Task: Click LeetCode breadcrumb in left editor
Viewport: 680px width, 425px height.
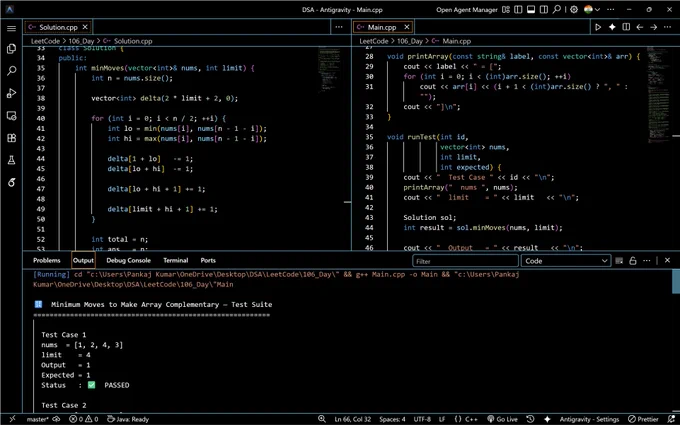Action: (45, 41)
